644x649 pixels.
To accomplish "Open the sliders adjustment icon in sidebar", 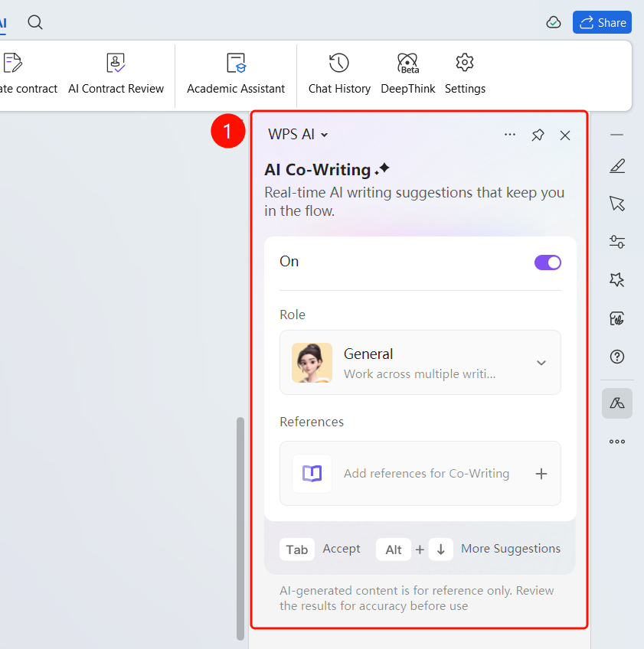I will click(617, 242).
